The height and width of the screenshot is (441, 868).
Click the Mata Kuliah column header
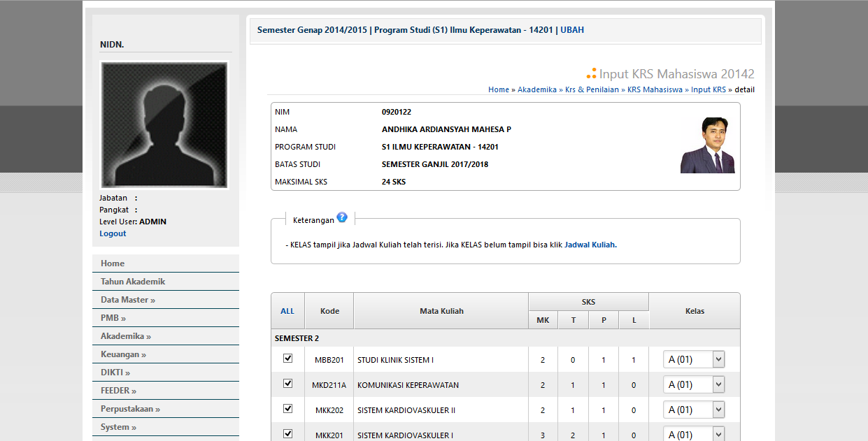tap(441, 311)
